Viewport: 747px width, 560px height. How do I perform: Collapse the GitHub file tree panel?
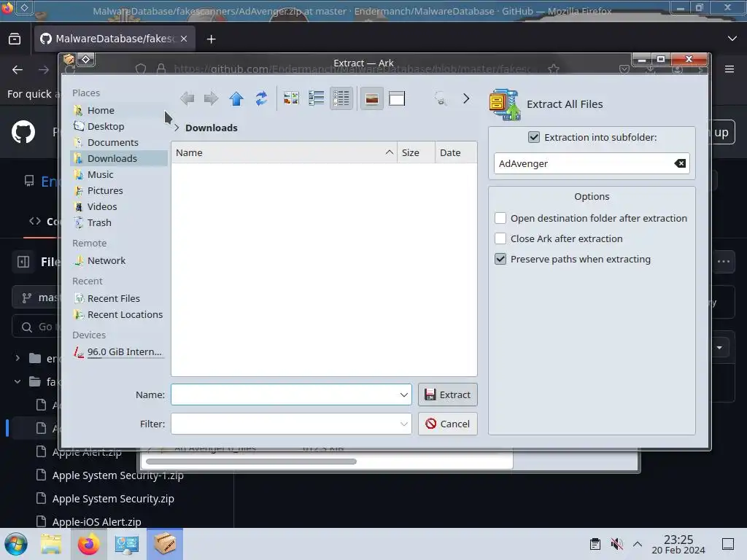(x=23, y=262)
